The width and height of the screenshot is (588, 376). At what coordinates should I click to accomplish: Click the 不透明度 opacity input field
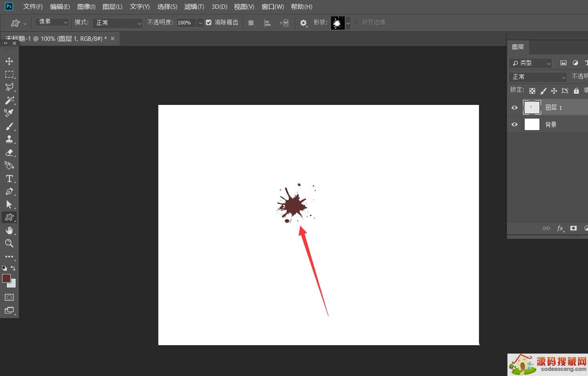[x=186, y=23]
